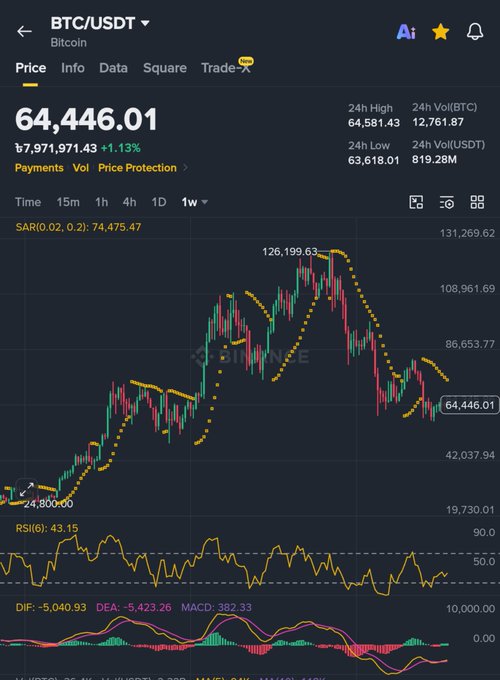
Task: Open the chart picture-in-picture icon
Action: (x=416, y=202)
